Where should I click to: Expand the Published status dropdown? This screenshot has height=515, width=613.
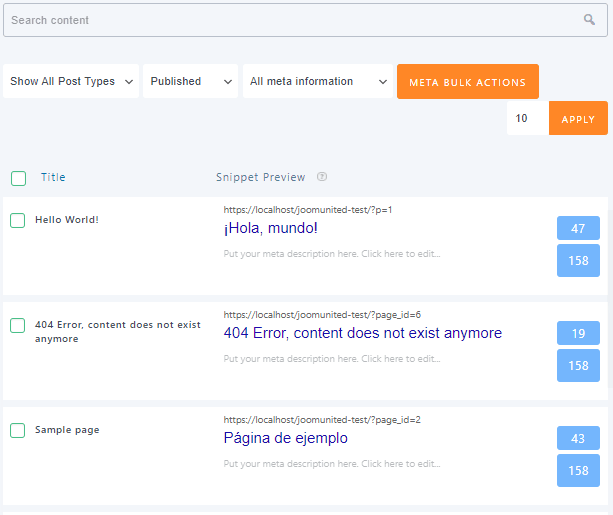click(x=190, y=82)
